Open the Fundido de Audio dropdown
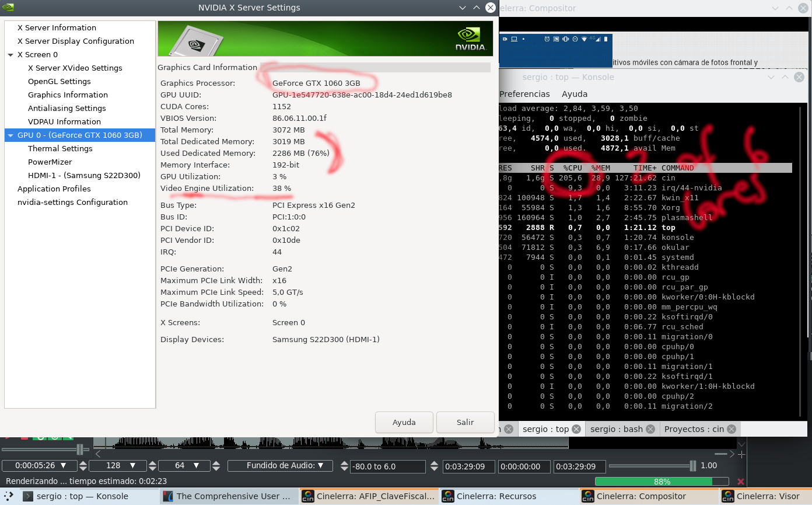The image size is (812, 505). tap(280, 466)
